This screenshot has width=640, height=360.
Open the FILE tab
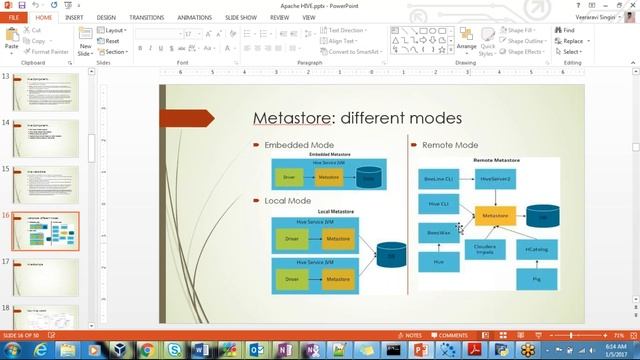[x=13, y=18]
